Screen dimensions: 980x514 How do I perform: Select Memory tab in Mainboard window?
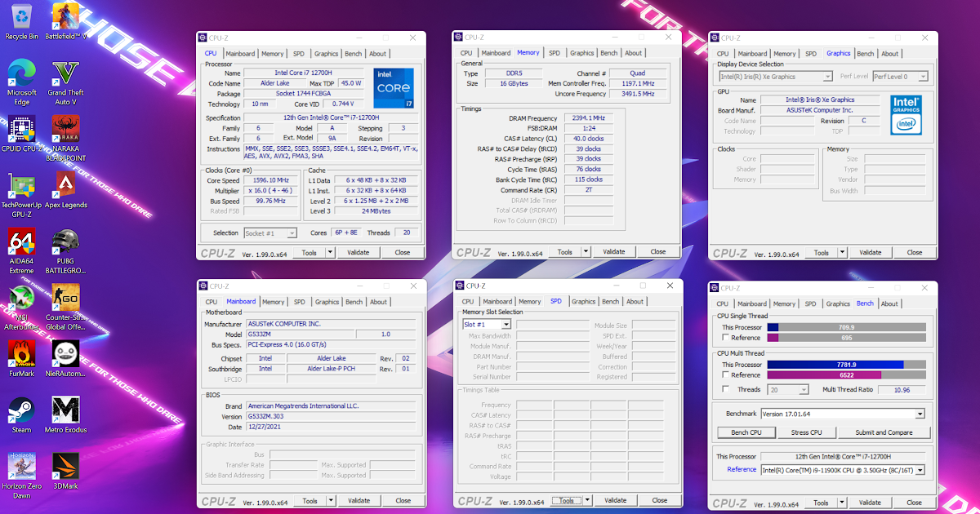tap(274, 302)
